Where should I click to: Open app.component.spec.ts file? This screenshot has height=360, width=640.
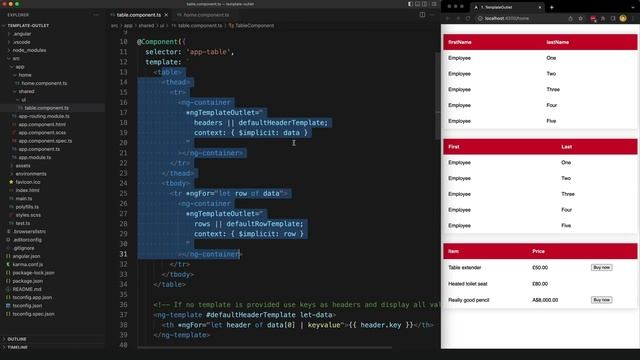(x=45, y=141)
